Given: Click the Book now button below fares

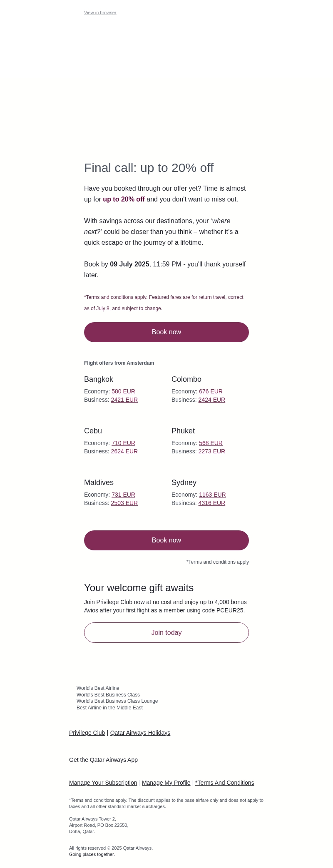Looking at the screenshot, I should [166, 540].
